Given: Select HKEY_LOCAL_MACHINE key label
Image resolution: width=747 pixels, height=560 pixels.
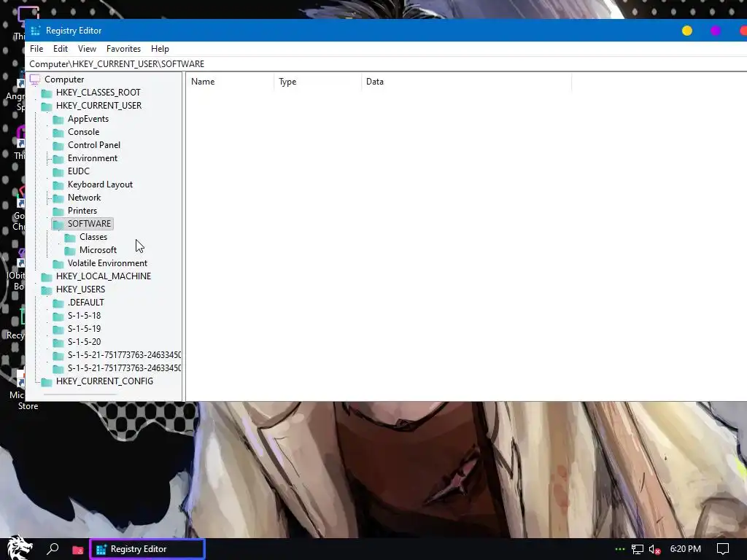Looking at the screenshot, I should [104, 276].
